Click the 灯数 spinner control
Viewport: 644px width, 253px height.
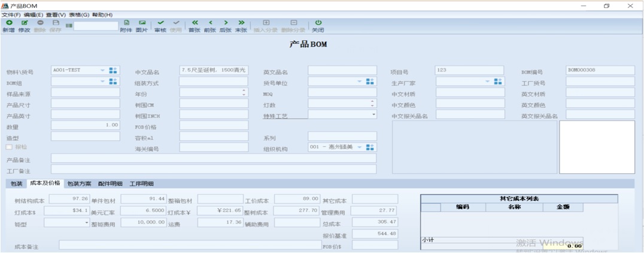click(x=372, y=103)
